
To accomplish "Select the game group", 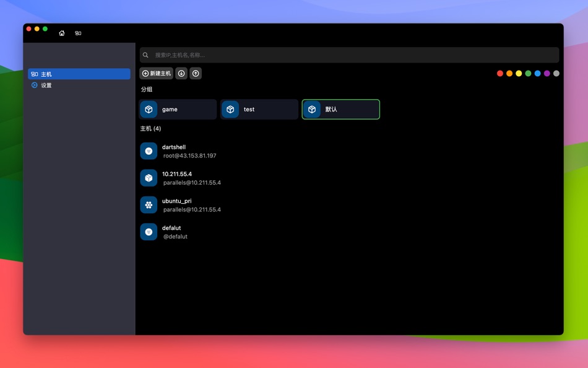I will click(177, 109).
